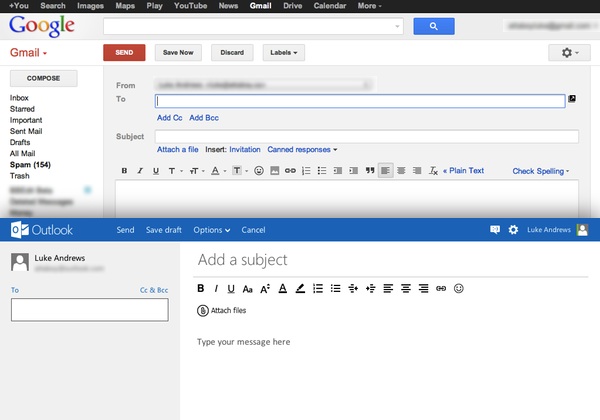The image size is (600, 420).
Task: Open Outlook messaging chat icon
Action: (495, 230)
